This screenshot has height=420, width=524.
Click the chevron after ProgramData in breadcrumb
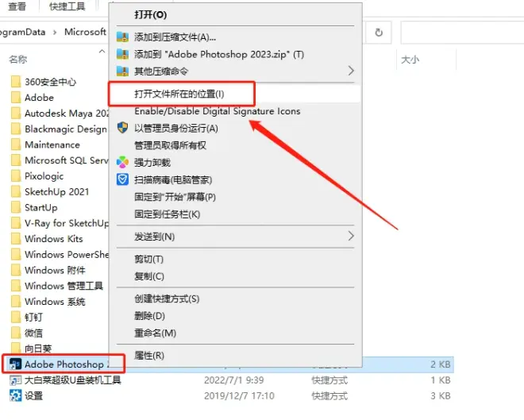[55, 32]
